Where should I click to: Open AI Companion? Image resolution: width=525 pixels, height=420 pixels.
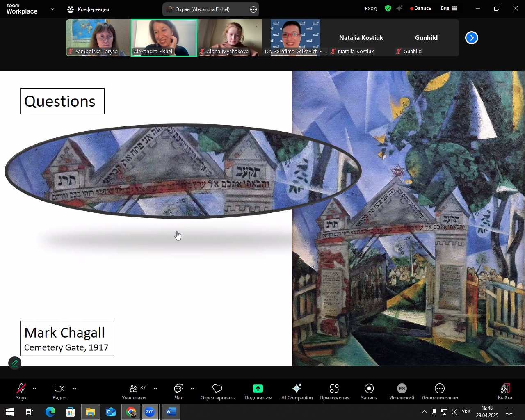point(297,392)
